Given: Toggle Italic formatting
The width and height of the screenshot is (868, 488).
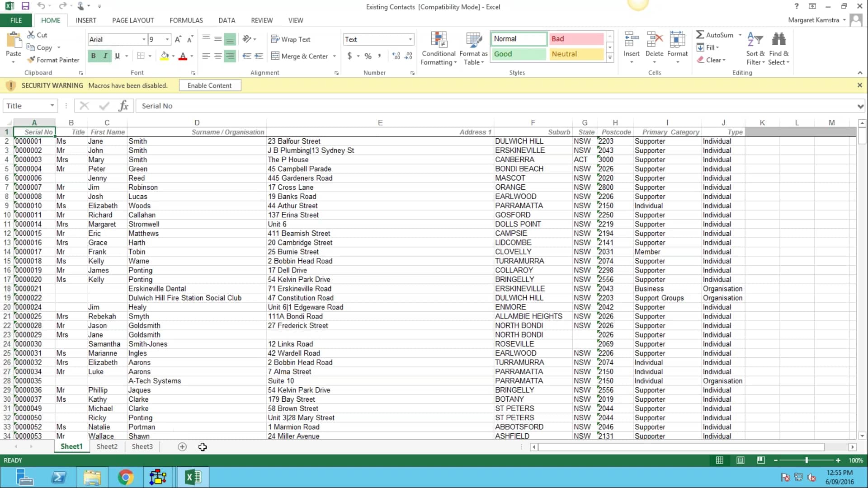Looking at the screenshot, I should [105, 56].
